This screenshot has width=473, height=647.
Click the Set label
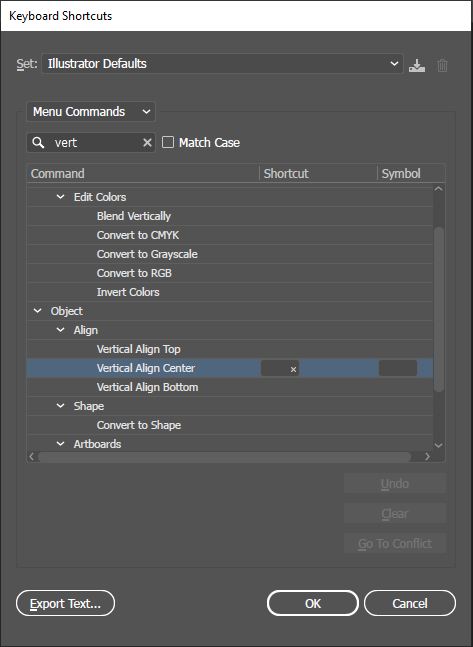coord(27,64)
